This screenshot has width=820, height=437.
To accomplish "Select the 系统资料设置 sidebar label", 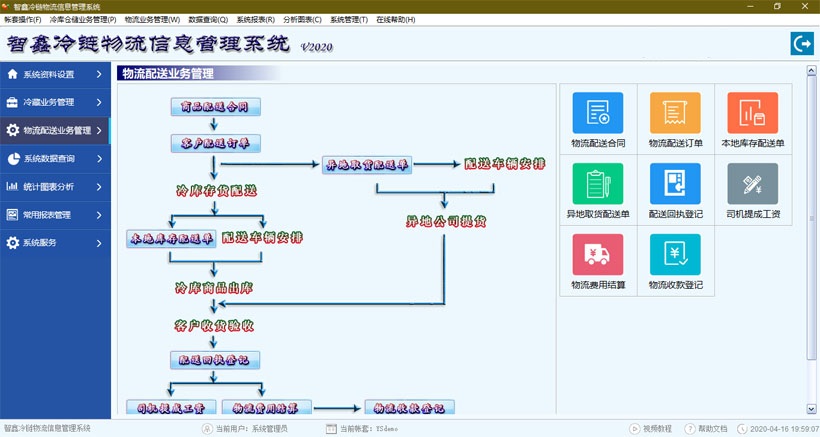I will (x=49, y=74).
